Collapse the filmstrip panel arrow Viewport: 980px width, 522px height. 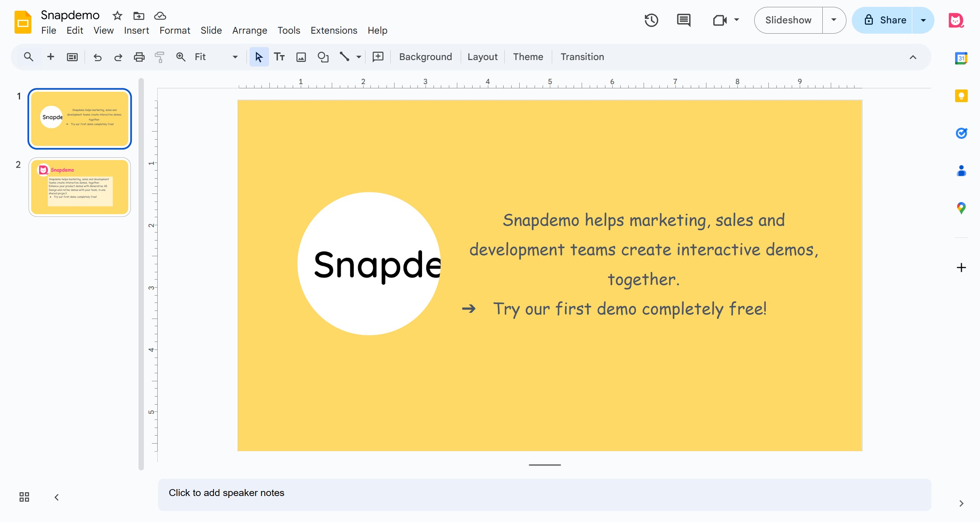pyautogui.click(x=57, y=497)
